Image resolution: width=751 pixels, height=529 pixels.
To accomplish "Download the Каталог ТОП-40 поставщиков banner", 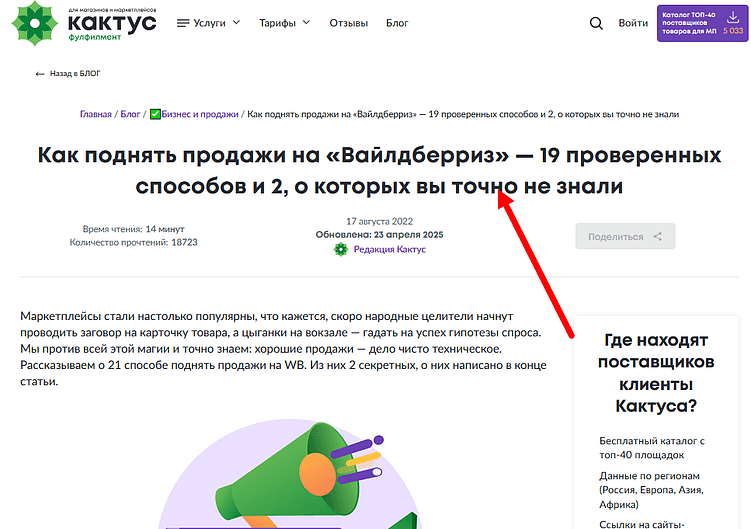I will tap(702, 23).
